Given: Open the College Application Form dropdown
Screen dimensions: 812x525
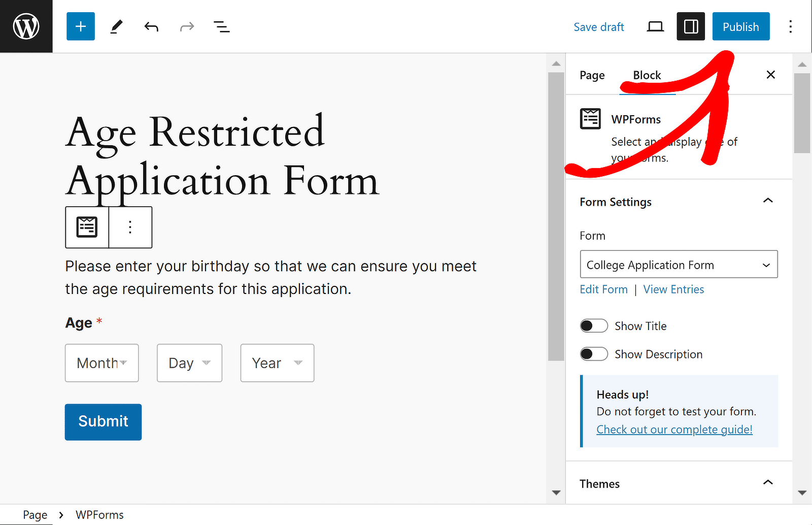Looking at the screenshot, I should [679, 265].
